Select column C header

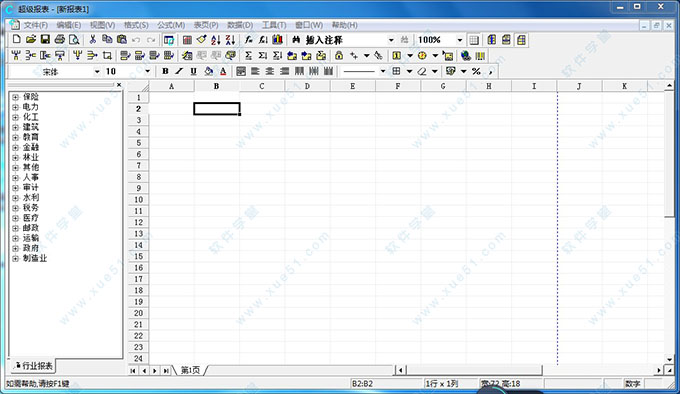click(262, 86)
